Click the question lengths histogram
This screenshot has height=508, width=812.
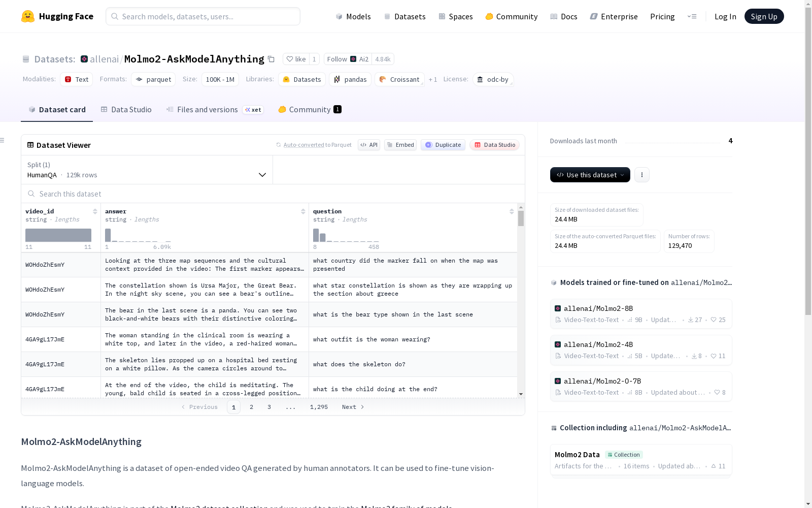click(346, 235)
